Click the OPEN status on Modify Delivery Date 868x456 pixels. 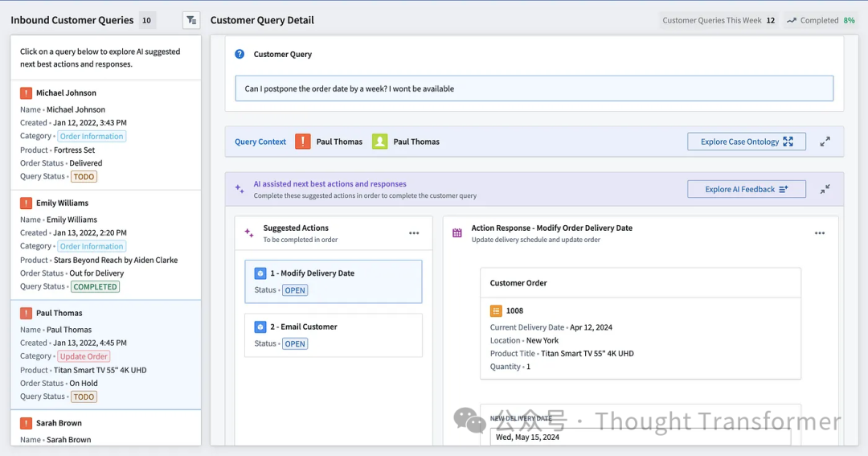click(x=295, y=290)
